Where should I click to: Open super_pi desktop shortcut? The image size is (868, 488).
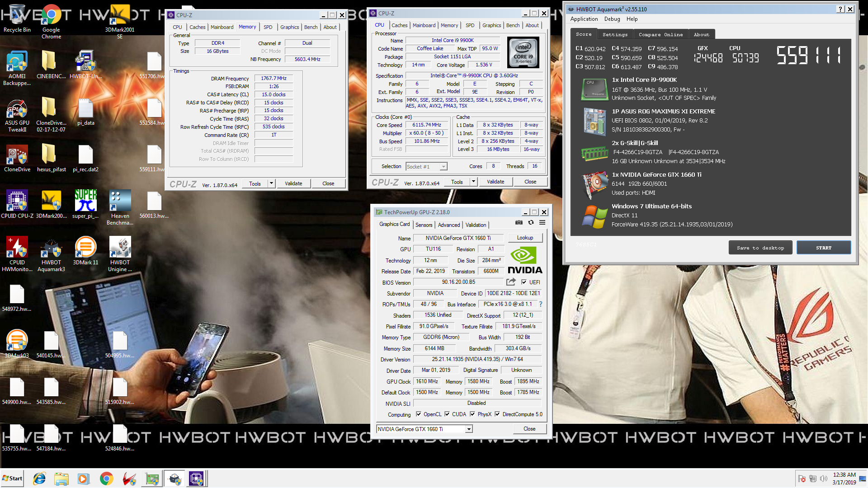tap(85, 205)
